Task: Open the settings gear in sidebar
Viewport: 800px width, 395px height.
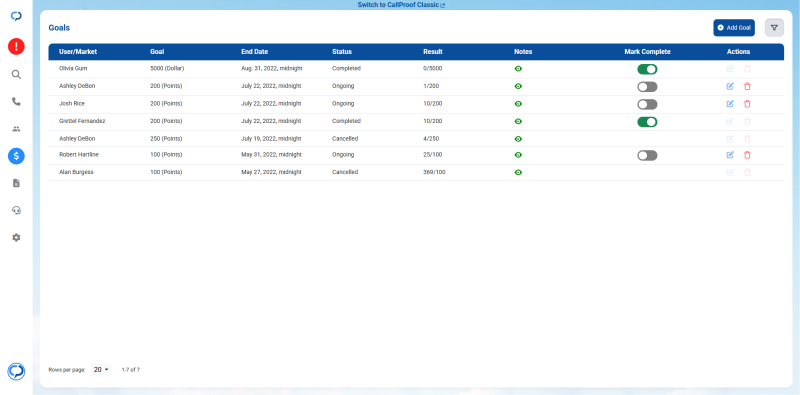Action: pos(16,237)
